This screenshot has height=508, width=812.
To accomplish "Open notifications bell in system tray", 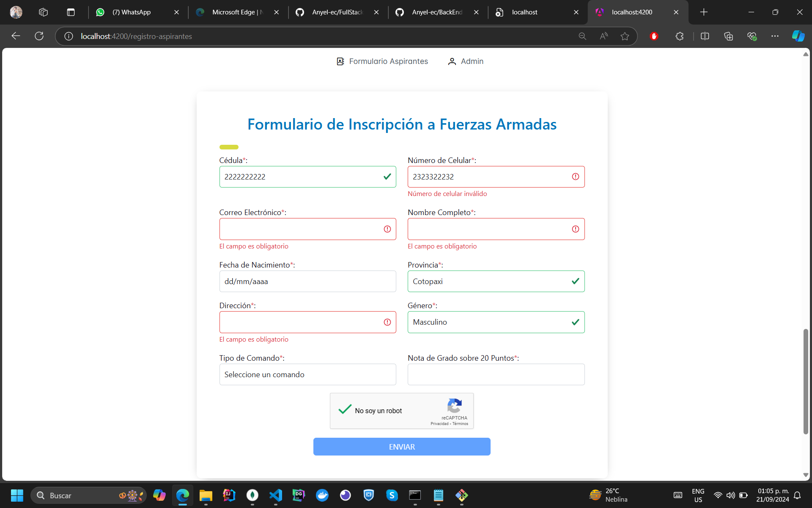I will coord(797,495).
